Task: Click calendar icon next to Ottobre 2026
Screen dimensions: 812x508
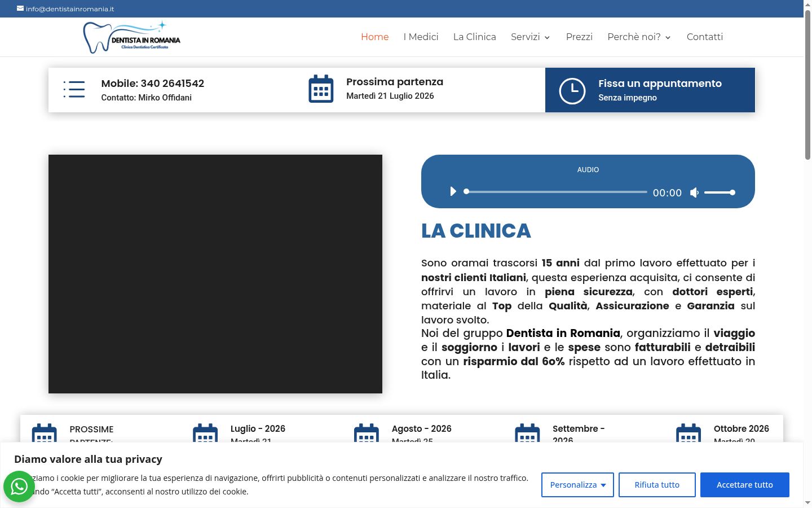Action: pyautogui.click(x=689, y=432)
